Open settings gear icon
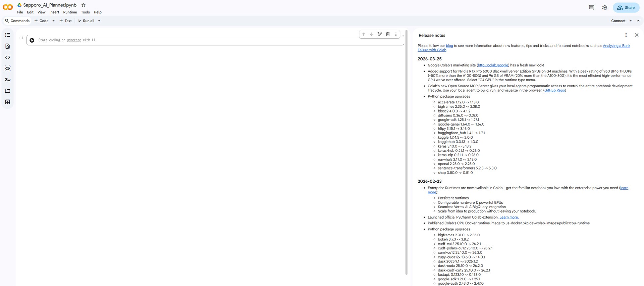The height and width of the screenshot is (286, 644). (604, 7)
